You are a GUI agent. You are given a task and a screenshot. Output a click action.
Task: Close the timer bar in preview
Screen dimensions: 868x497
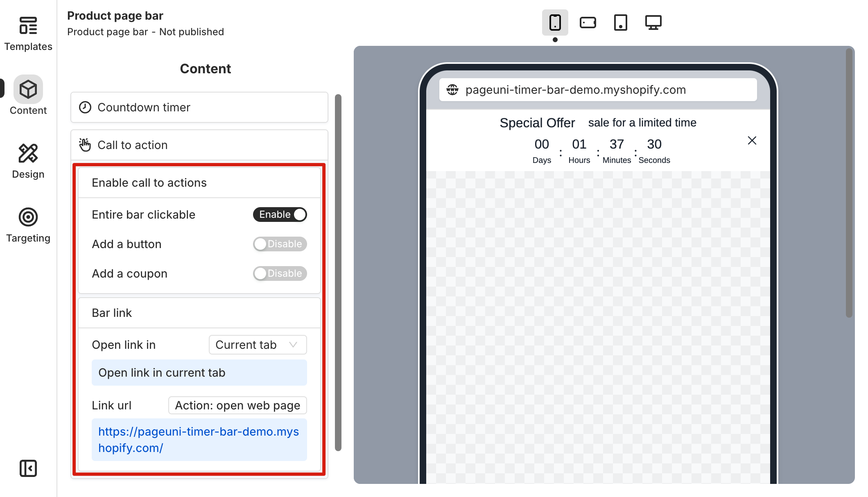752,140
